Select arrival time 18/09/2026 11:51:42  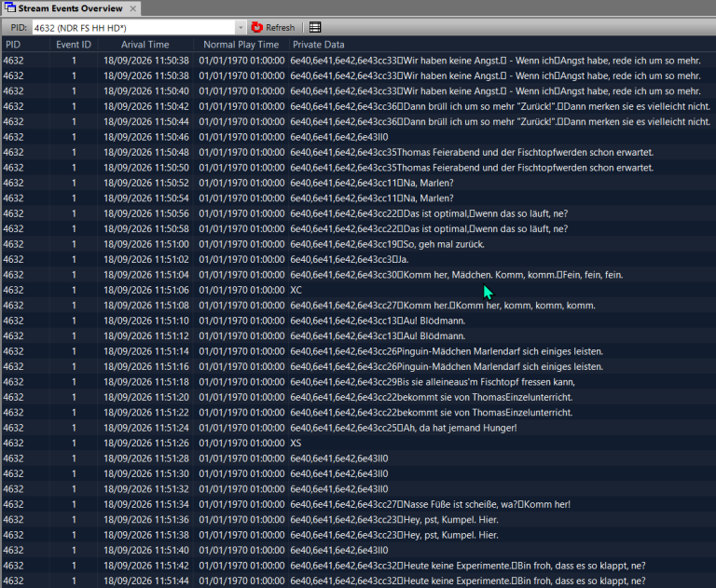146,566
